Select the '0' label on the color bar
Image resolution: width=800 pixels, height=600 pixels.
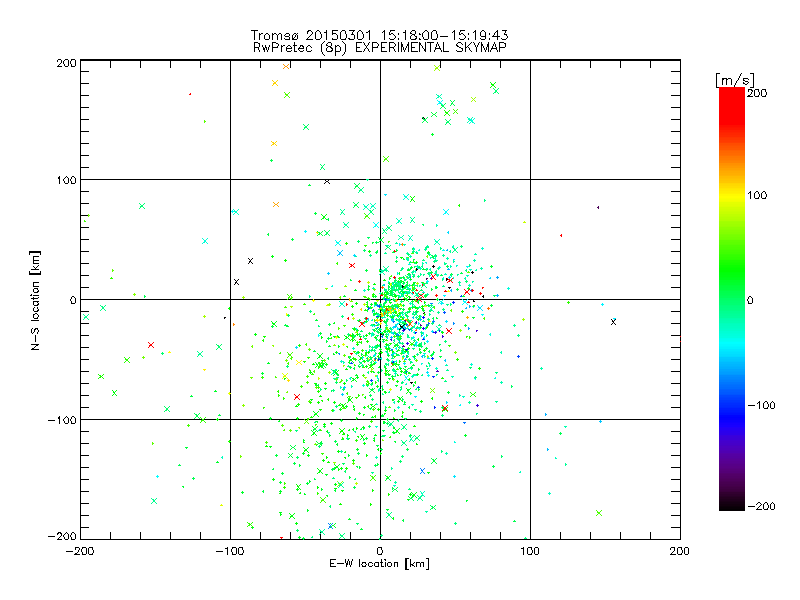750,300
